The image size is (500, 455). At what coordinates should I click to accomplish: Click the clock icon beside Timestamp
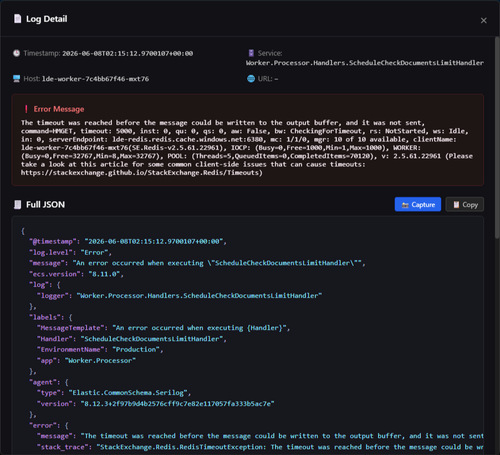pos(16,53)
